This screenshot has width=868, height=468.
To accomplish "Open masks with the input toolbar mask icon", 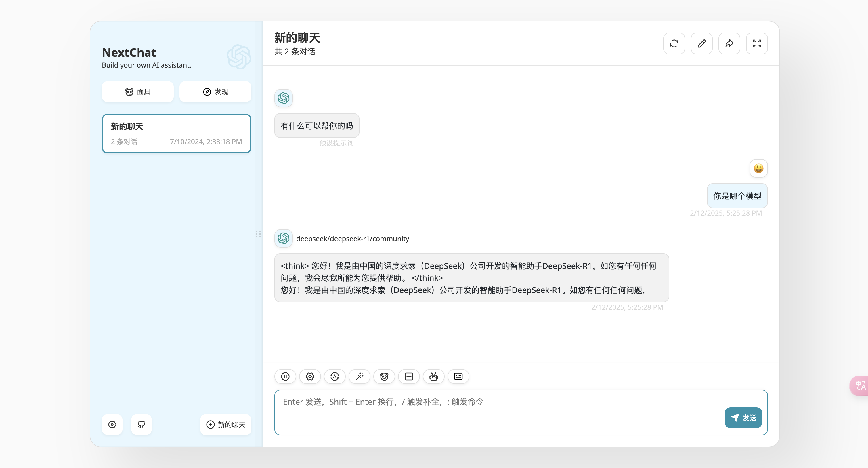I will [x=384, y=376].
